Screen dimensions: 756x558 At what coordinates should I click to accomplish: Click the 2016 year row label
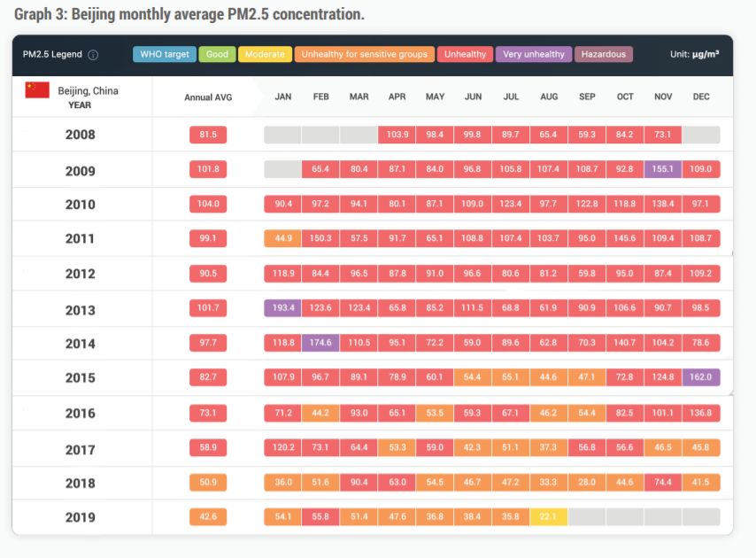click(80, 414)
